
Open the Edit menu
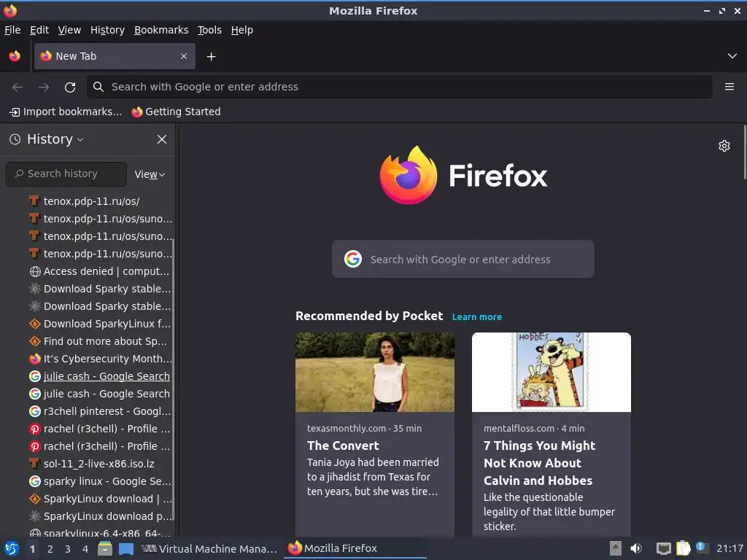coord(39,30)
